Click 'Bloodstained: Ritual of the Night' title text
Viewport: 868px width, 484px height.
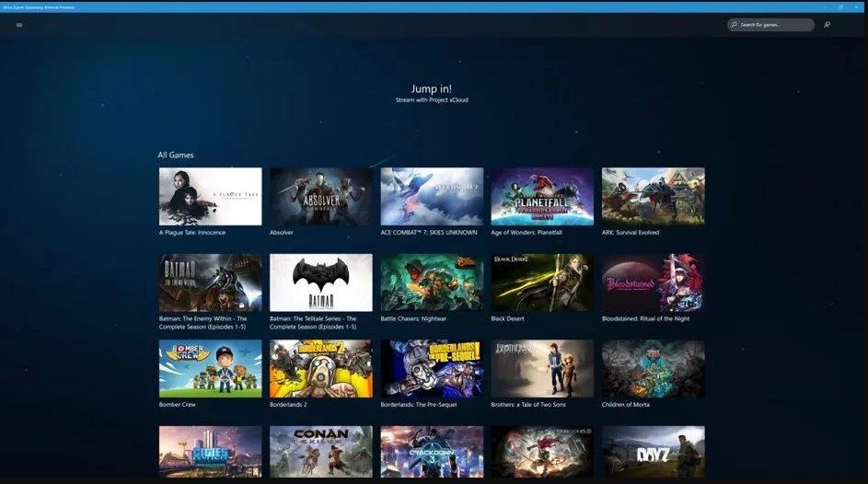(645, 318)
